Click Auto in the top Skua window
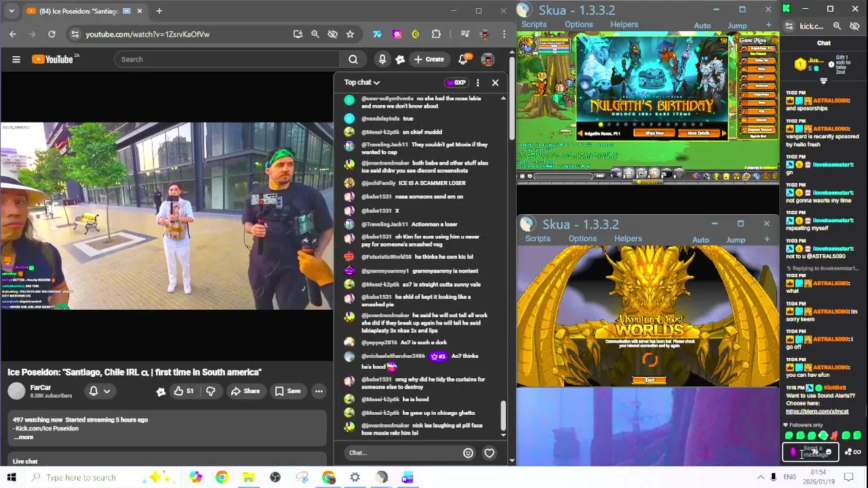The height and width of the screenshot is (488, 868). coord(702,26)
